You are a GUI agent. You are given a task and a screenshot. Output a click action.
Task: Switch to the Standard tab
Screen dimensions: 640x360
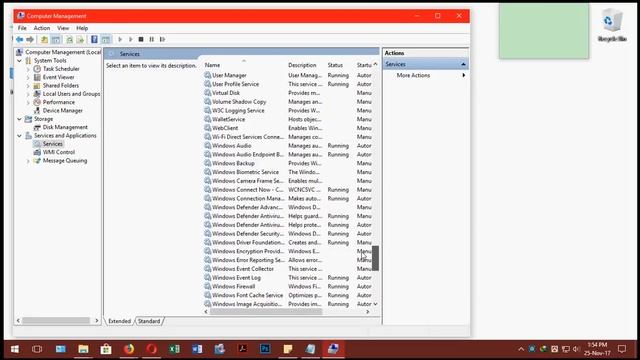coord(149,321)
